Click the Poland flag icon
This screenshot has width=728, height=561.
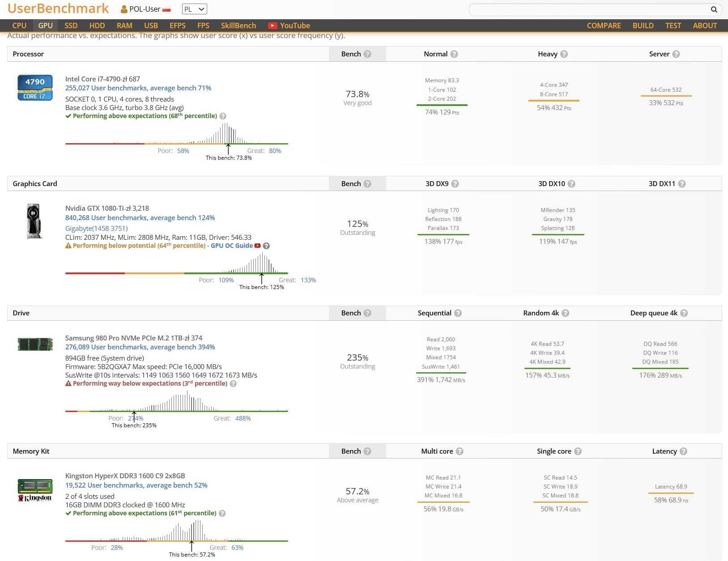[166, 9]
